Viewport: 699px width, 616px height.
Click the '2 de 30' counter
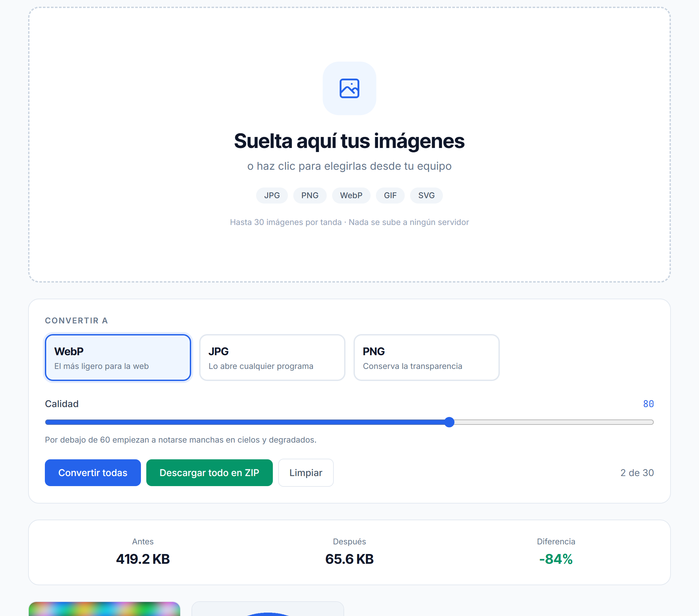pyautogui.click(x=637, y=473)
